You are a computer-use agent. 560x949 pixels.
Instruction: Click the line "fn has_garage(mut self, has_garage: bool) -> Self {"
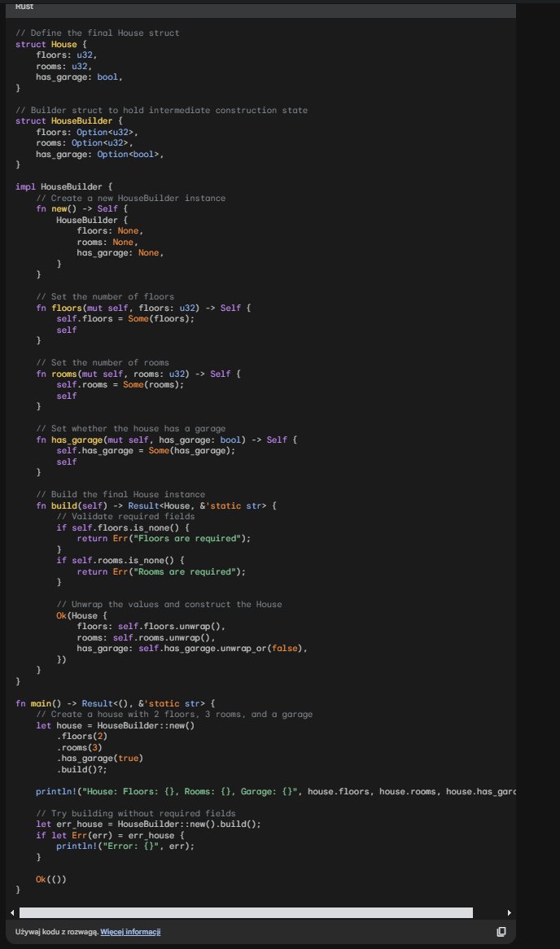pos(167,440)
